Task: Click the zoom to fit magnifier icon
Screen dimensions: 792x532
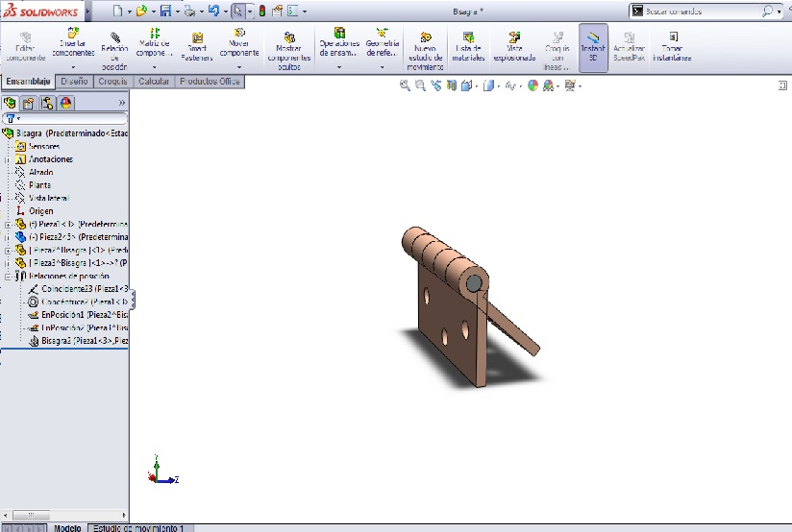Action: [x=406, y=86]
